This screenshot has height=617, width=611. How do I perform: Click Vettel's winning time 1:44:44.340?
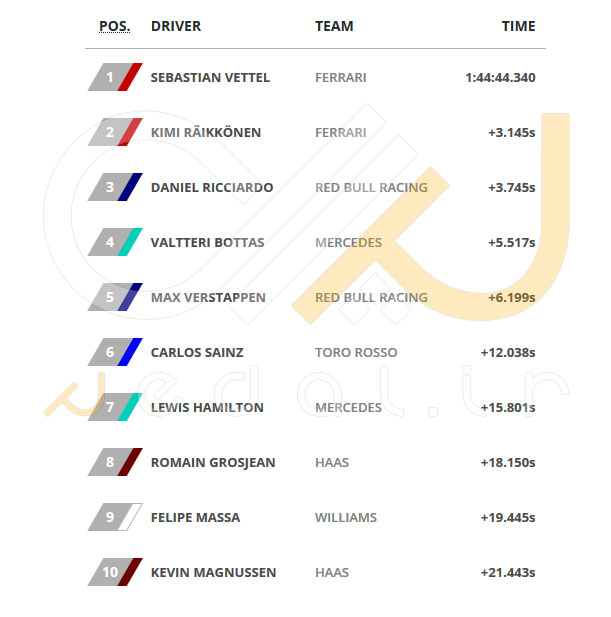point(500,78)
